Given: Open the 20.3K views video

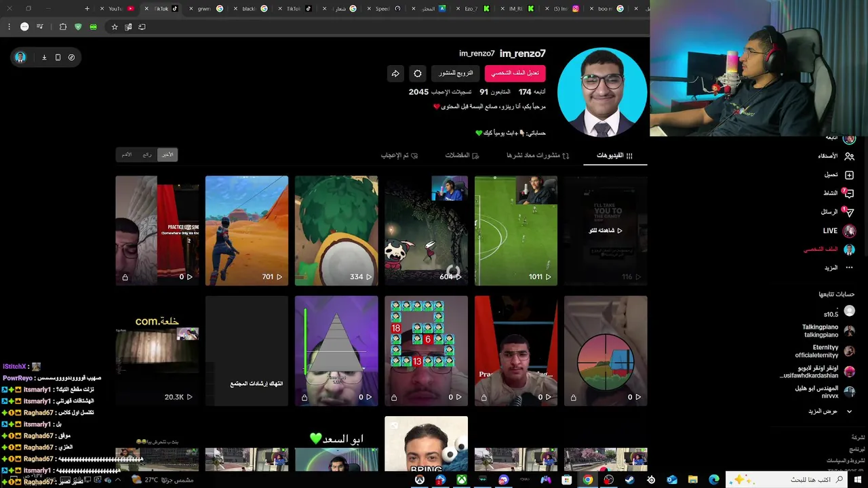Looking at the screenshot, I should pyautogui.click(x=157, y=351).
